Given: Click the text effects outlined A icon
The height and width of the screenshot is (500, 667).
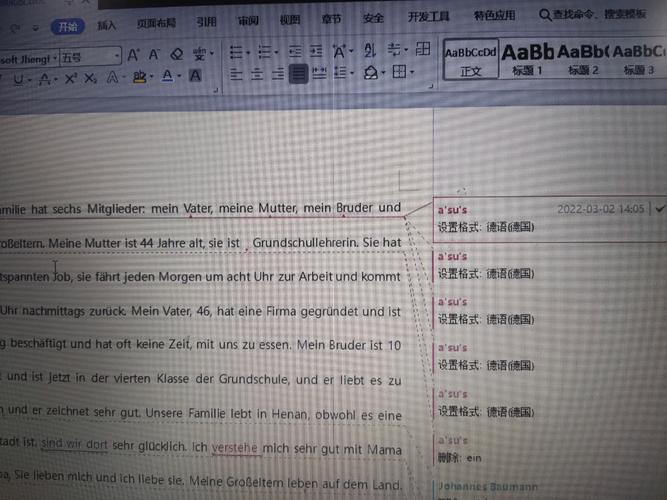Looking at the screenshot, I should click(112, 77).
